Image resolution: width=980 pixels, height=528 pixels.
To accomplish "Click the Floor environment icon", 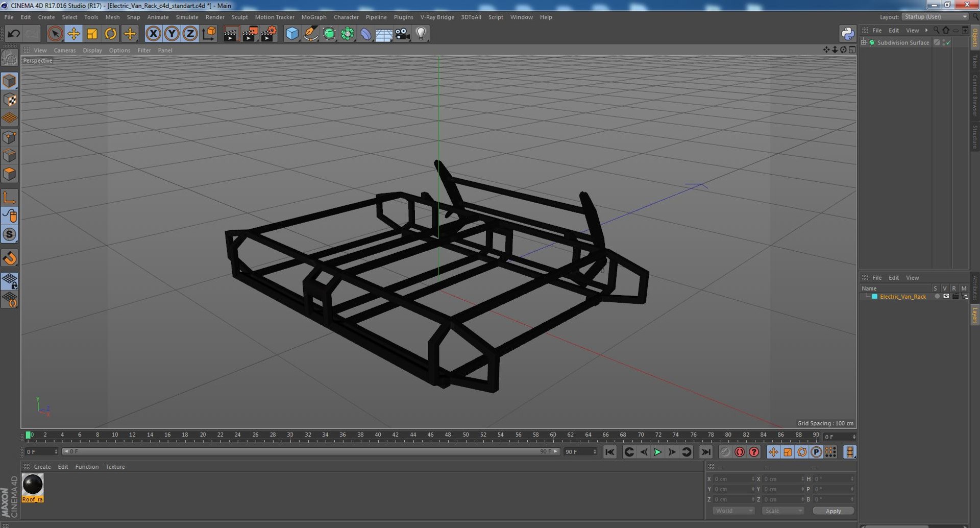I will tap(384, 34).
